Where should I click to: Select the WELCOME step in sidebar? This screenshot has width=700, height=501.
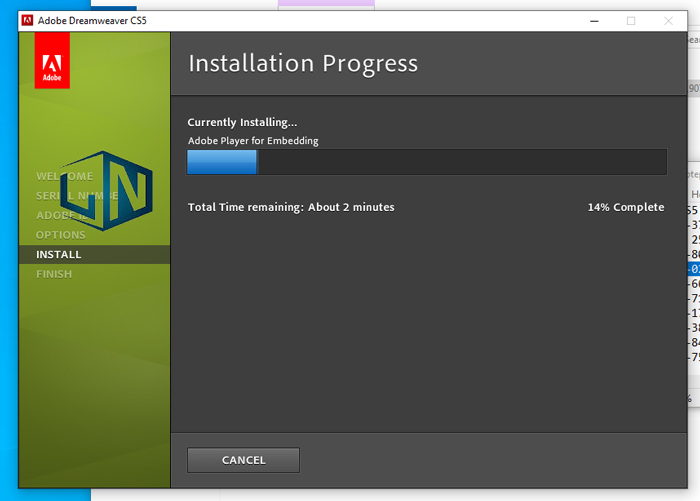point(65,176)
